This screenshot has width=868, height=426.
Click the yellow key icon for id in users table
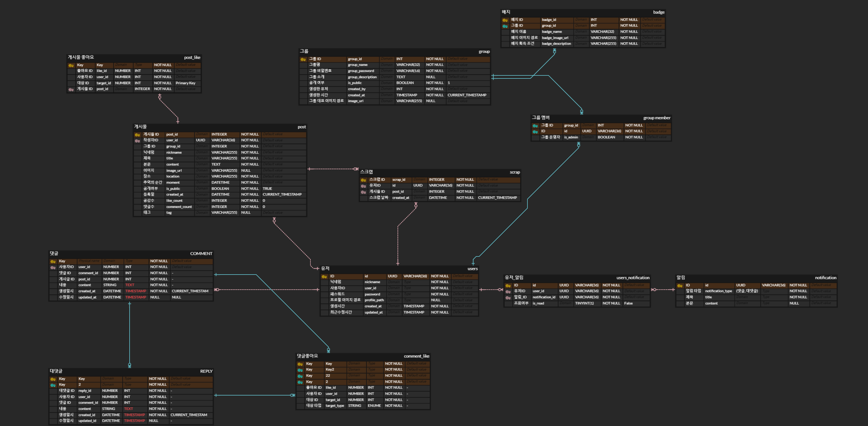tap(324, 277)
